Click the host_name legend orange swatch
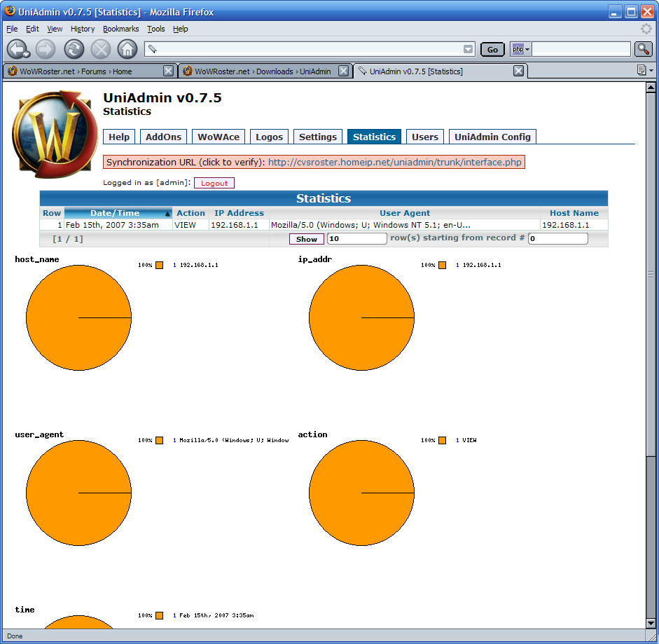Viewport: 659px width, 644px height. tap(159, 265)
